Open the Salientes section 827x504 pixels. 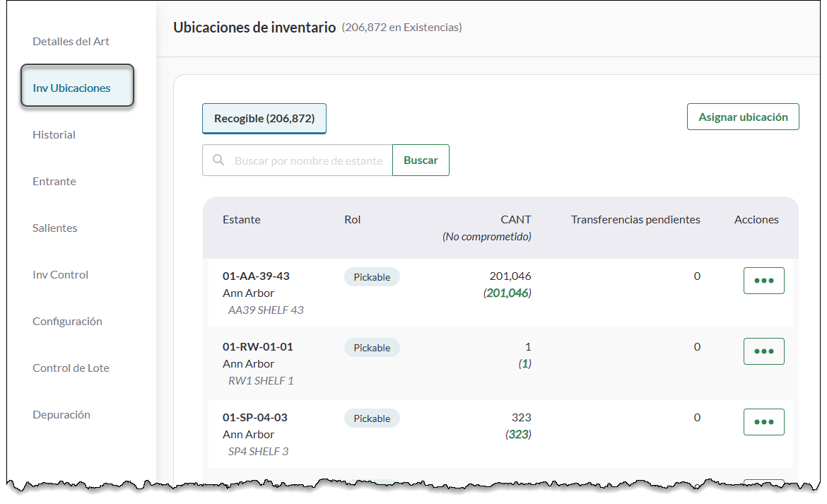(x=54, y=228)
